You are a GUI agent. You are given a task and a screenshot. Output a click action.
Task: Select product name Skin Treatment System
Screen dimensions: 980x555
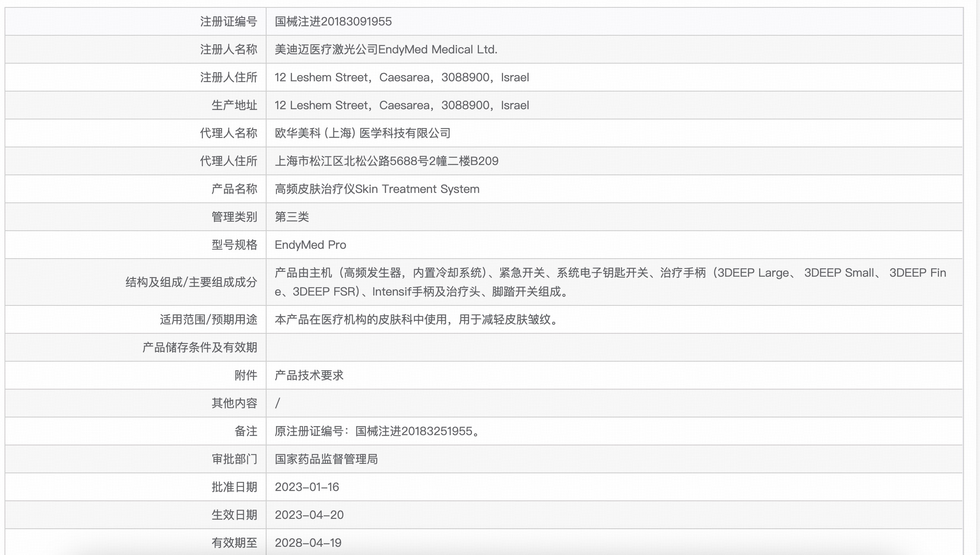coord(378,189)
